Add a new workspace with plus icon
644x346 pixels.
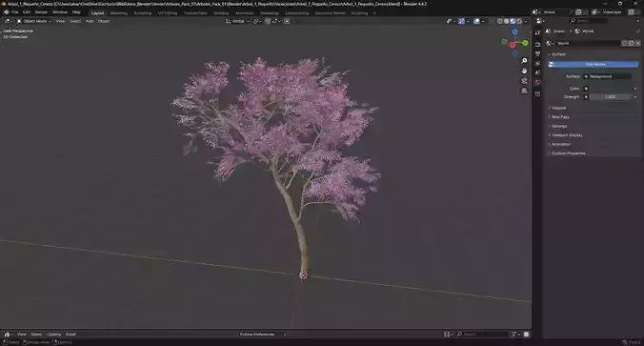pyautogui.click(x=374, y=13)
